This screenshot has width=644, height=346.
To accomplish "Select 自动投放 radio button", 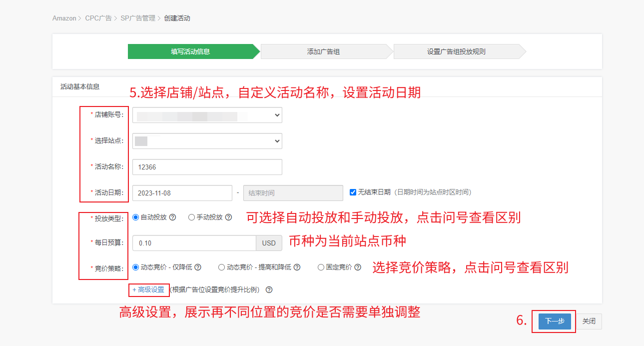I will [135, 217].
